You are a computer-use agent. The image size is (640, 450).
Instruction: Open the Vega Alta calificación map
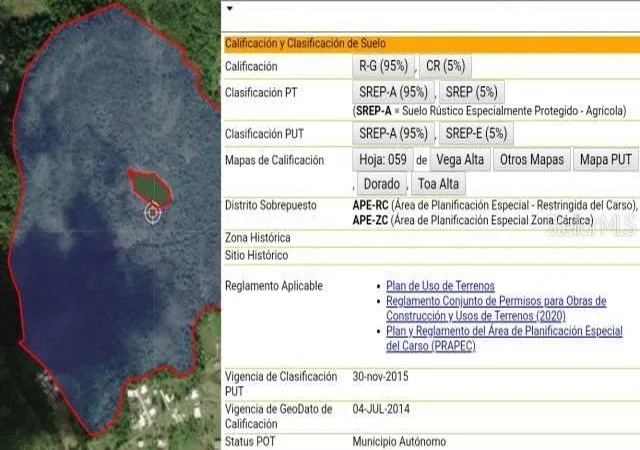click(x=460, y=160)
